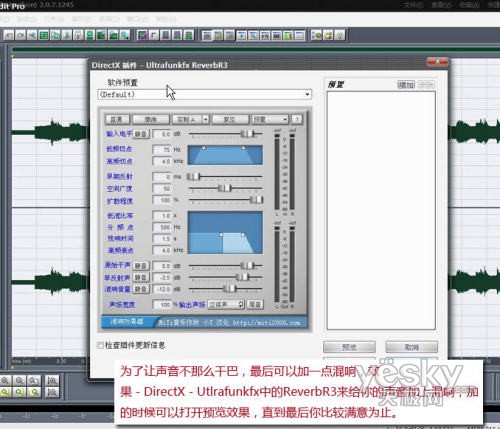This screenshot has height=429, width=500.
Task: Click the 输入电平 input level slider thumb
Action: (247, 134)
